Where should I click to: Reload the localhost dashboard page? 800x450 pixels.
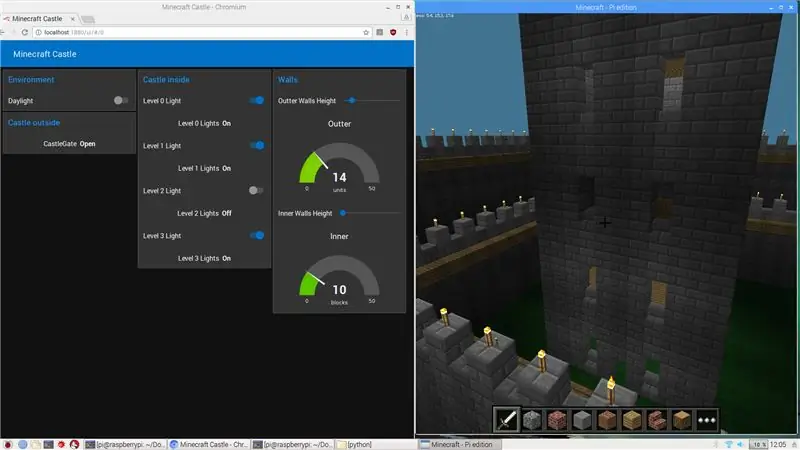(24, 32)
